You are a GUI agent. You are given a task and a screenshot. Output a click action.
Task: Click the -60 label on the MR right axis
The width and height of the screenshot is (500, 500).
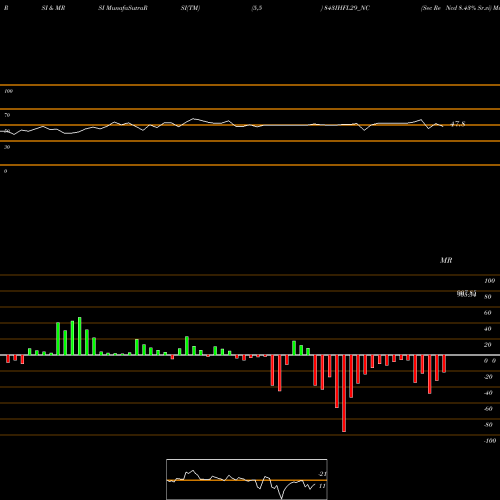pos(488,409)
